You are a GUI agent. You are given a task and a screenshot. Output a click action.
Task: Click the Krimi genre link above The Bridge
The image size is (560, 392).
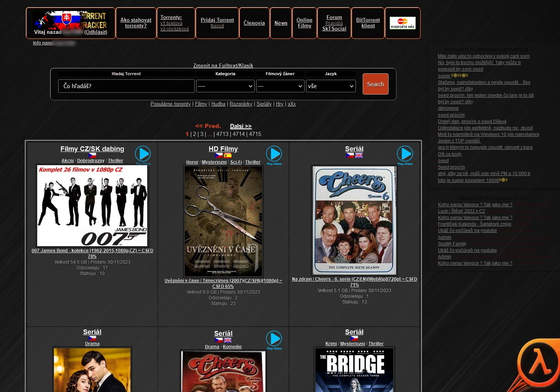(331, 344)
